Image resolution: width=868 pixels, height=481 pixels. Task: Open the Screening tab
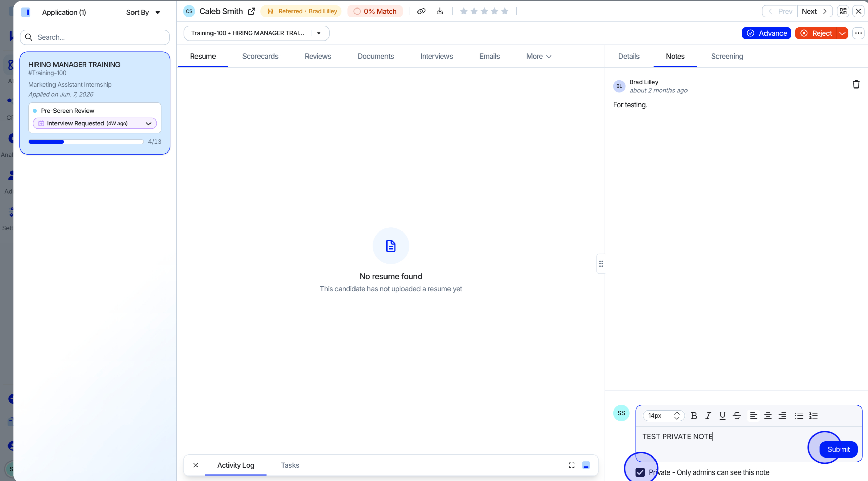point(727,56)
